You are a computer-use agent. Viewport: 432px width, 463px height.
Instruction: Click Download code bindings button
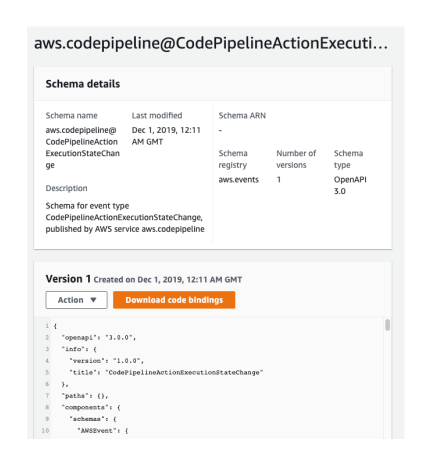point(174,300)
